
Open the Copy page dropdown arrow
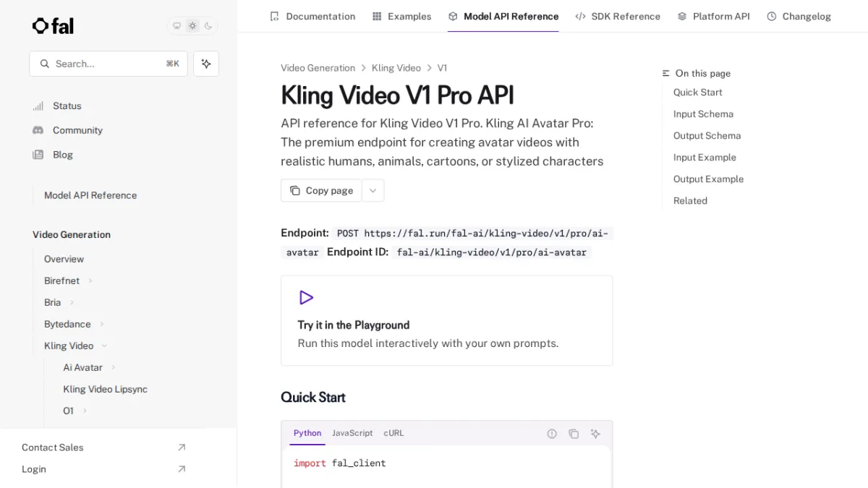(373, 191)
